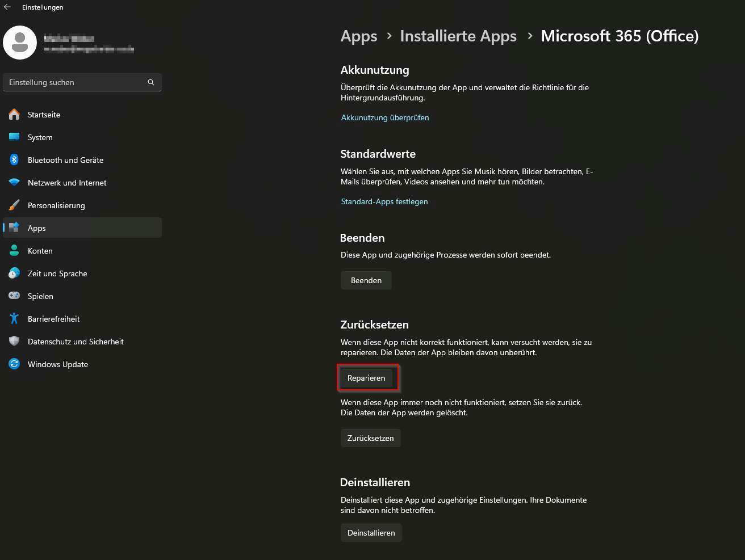Click the Installierte Apps breadcrumb
The width and height of the screenshot is (745, 560).
click(x=458, y=36)
